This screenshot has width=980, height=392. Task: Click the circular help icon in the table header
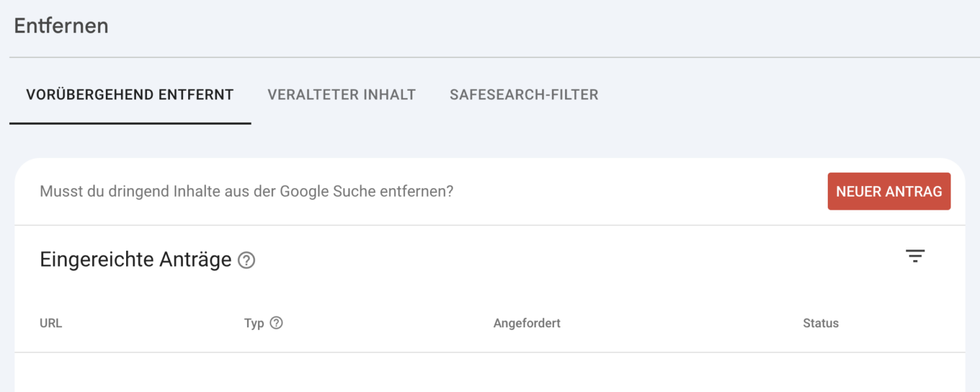click(x=276, y=322)
